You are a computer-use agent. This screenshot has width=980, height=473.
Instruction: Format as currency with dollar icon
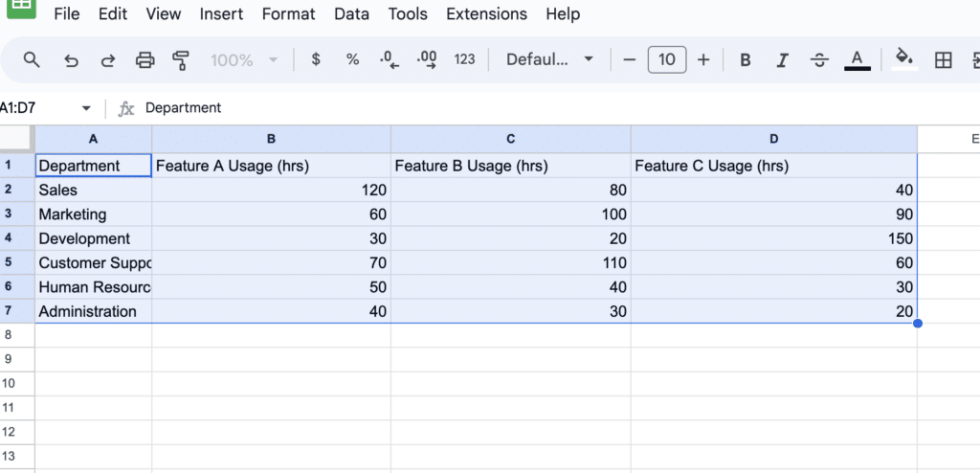pos(316,59)
